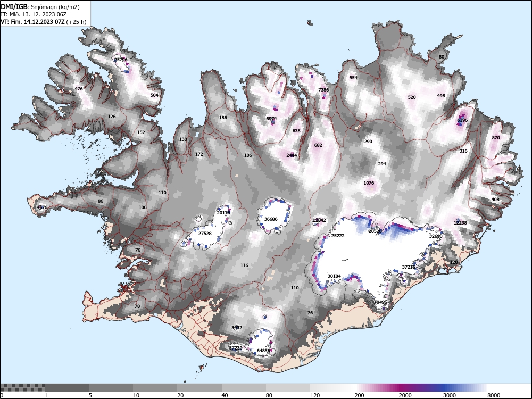Click the map value 152

tap(141, 132)
